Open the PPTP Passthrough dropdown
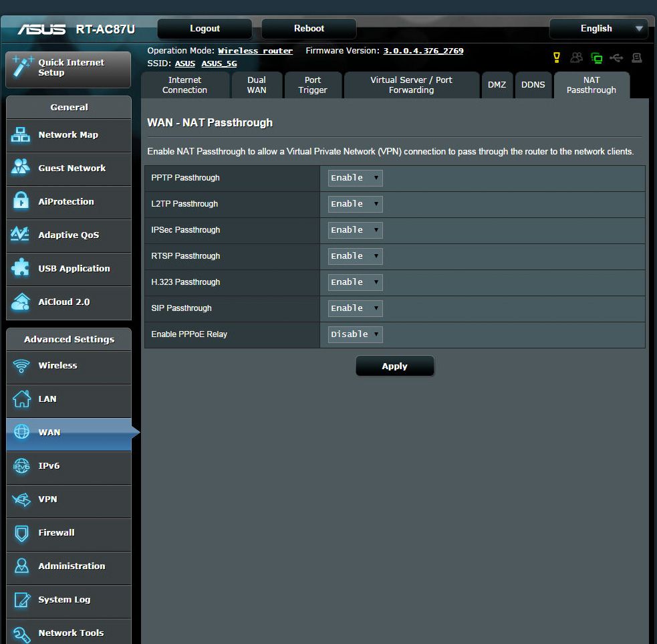 [x=355, y=178]
